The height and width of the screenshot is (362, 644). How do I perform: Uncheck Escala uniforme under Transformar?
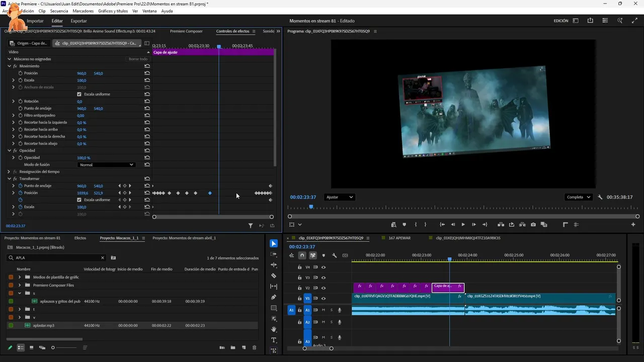click(79, 200)
